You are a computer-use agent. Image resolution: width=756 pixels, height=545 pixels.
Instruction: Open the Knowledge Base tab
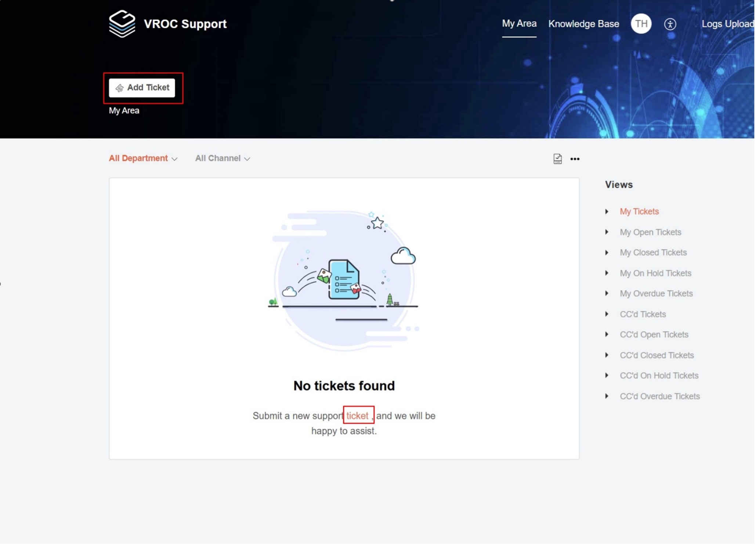(x=583, y=24)
